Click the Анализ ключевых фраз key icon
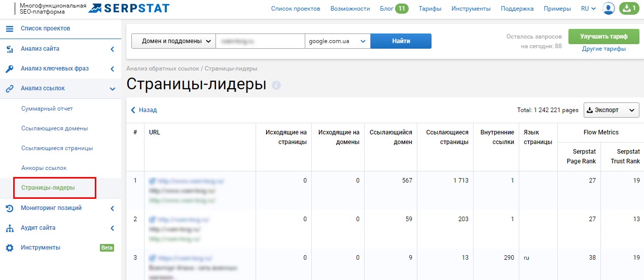Viewport: 644px width, 280px height. (x=10, y=69)
